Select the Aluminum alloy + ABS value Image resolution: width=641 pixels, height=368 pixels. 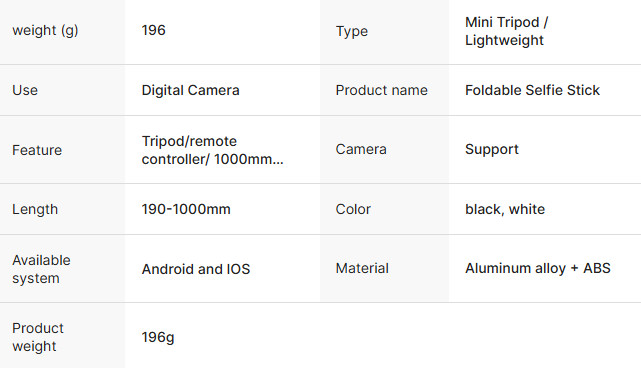pyautogui.click(x=538, y=268)
